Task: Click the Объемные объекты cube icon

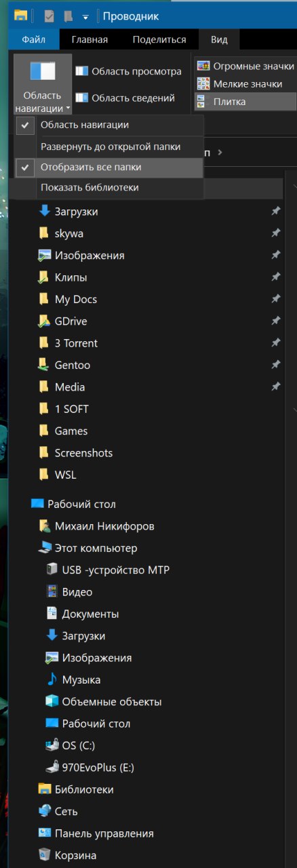Action: pyautogui.click(x=52, y=702)
